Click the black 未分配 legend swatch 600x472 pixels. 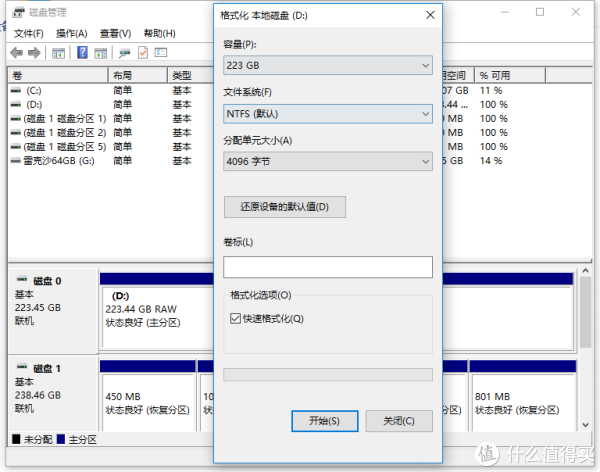[16, 439]
